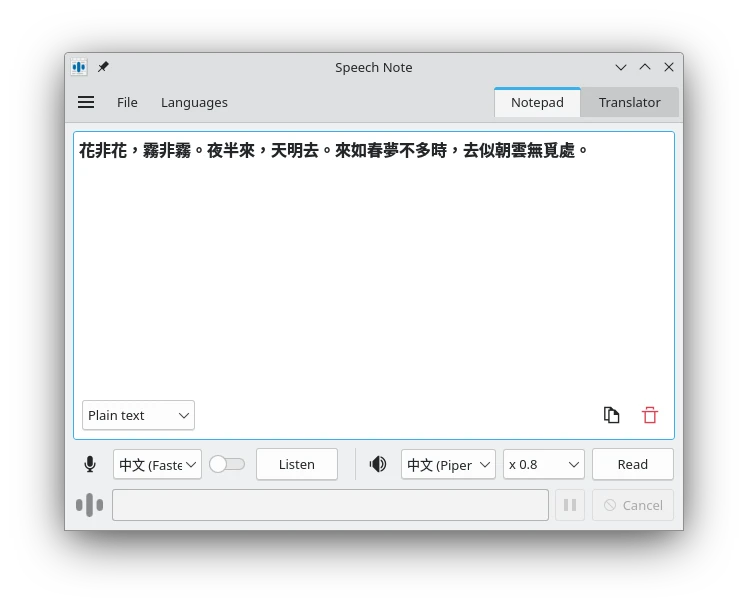Click the Speech Note app icon
The height and width of the screenshot is (607, 748).
point(79,67)
